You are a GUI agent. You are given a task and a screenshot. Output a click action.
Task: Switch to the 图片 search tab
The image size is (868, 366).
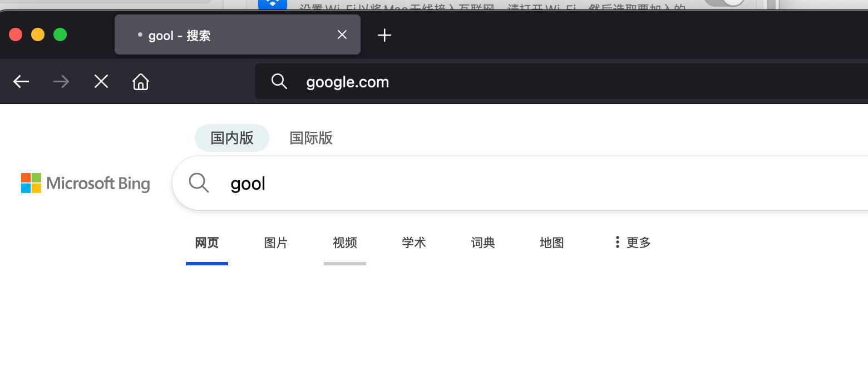275,243
